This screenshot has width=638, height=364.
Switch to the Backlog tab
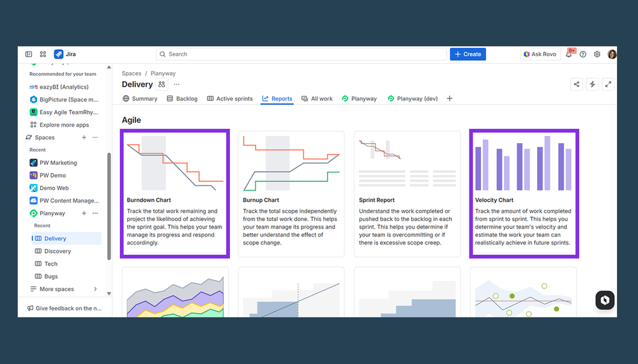click(182, 98)
